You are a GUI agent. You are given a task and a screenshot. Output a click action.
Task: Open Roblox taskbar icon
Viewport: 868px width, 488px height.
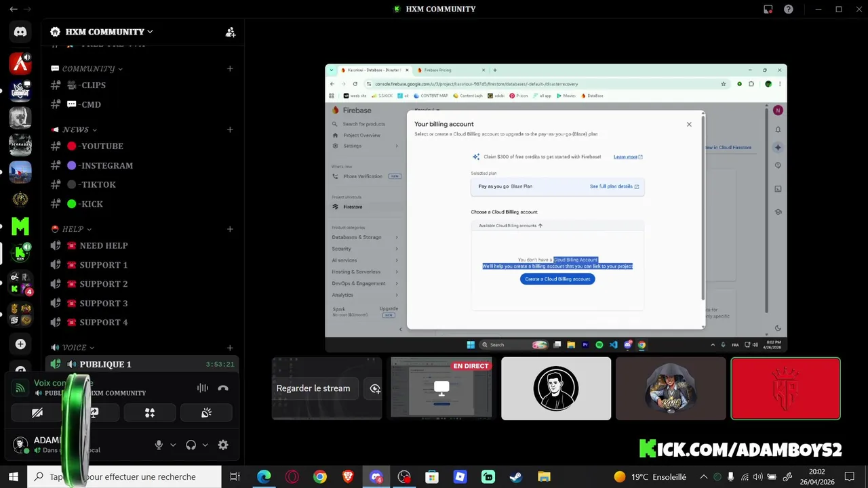point(460,476)
